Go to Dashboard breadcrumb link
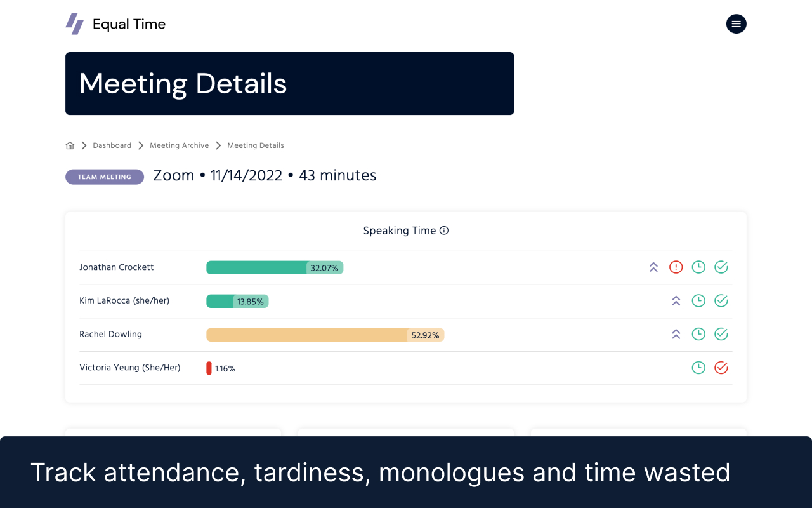Image resolution: width=812 pixels, height=508 pixels. tap(112, 145)
